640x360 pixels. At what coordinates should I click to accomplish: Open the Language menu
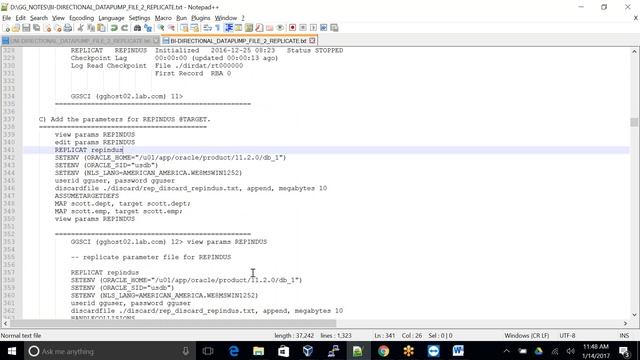(x=111, y=18)
